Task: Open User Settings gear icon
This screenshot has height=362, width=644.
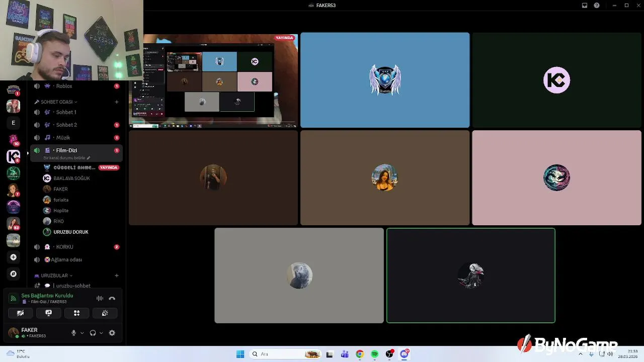Action: coord(112,333)
